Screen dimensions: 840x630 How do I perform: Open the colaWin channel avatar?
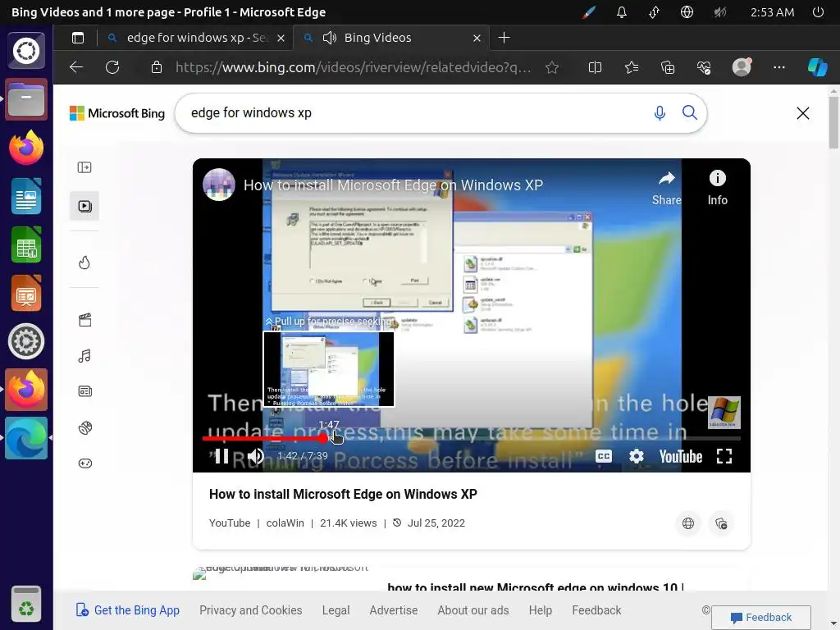point(218,185)
